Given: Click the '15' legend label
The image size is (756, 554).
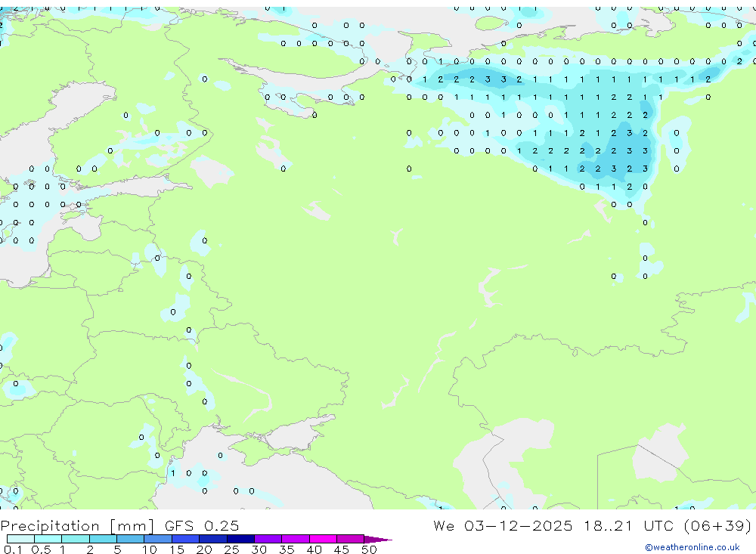Looking at the screenshot, I should [x=176, y=549].
